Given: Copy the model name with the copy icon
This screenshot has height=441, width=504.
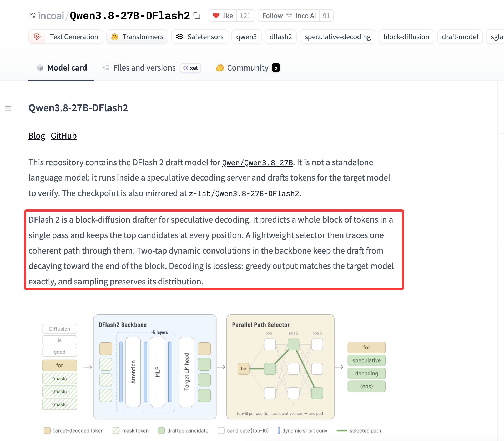Looking at the screenshot, I should pos(197,16).
